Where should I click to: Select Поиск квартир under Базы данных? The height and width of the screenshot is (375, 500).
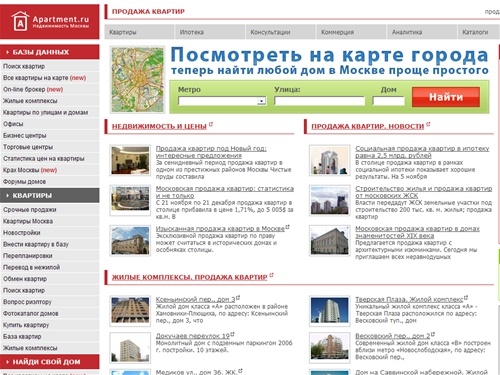pos(24,66)
